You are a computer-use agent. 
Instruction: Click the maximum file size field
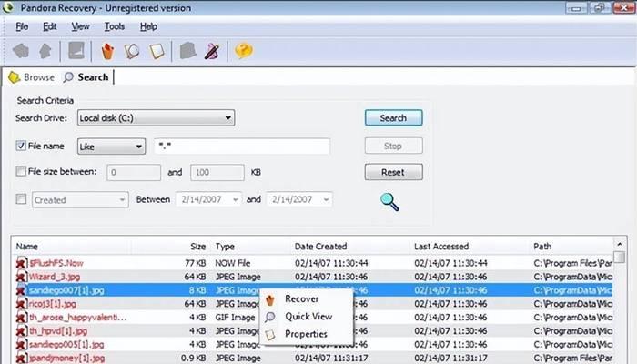217,173
